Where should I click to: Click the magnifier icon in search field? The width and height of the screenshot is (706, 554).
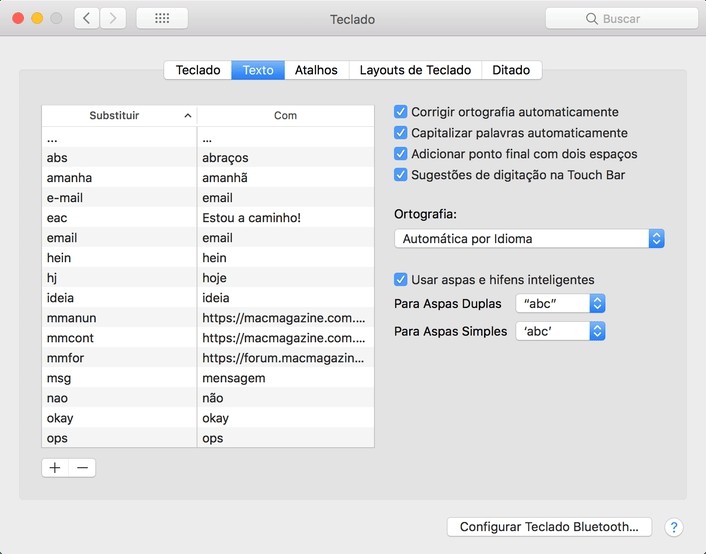(591, 19)
